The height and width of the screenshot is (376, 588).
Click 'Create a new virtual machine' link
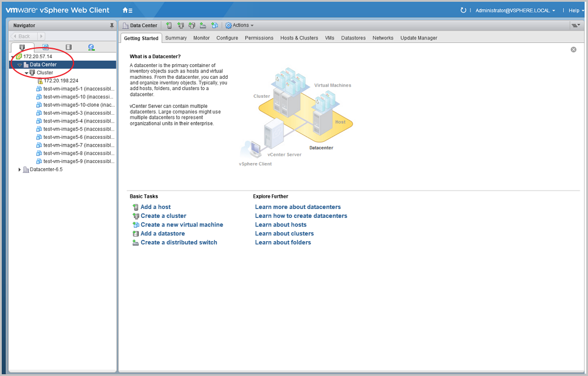(x=182, y=225)
